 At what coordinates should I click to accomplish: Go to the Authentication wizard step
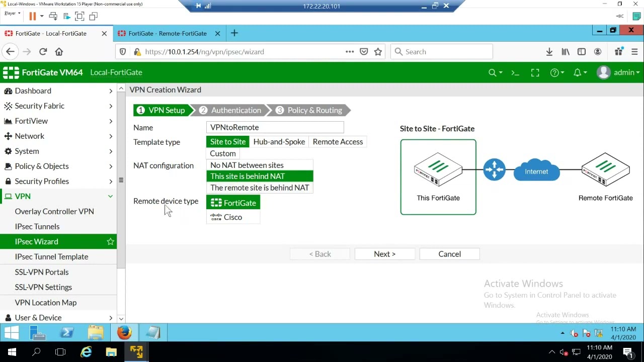click(x=230, y=110)
